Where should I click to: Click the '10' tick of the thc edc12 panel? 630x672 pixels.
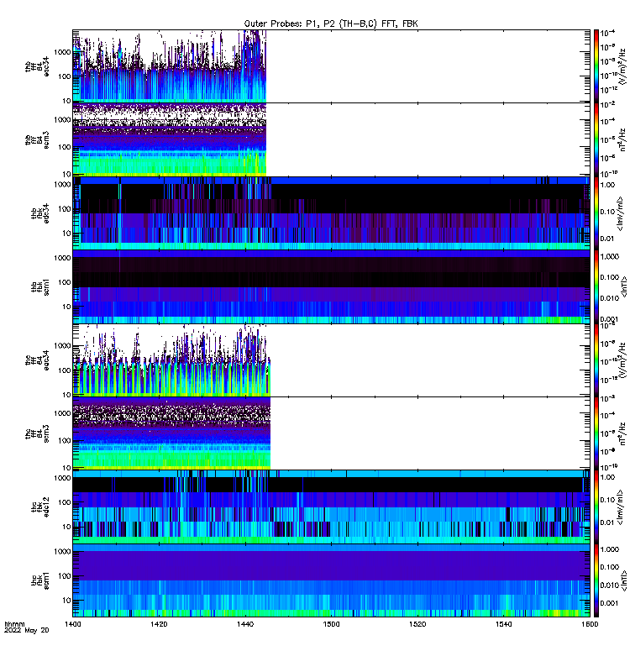(x=66, y=527)
